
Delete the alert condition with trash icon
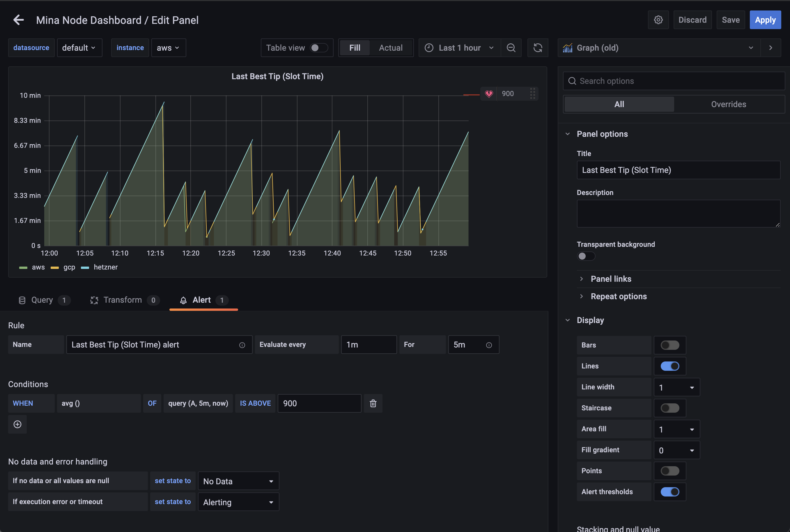pyautogui.click(x=373, y=403)
